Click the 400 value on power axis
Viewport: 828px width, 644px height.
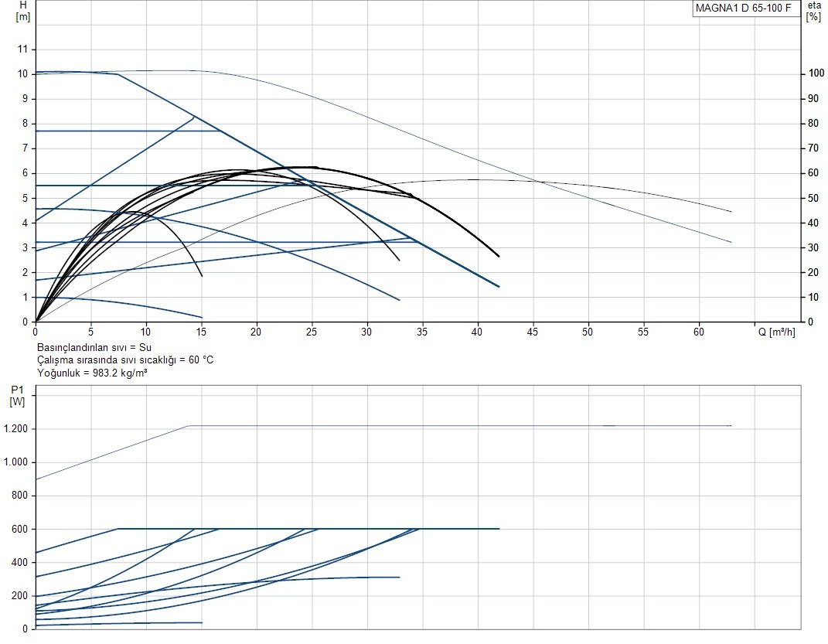(x=19, y=562)
